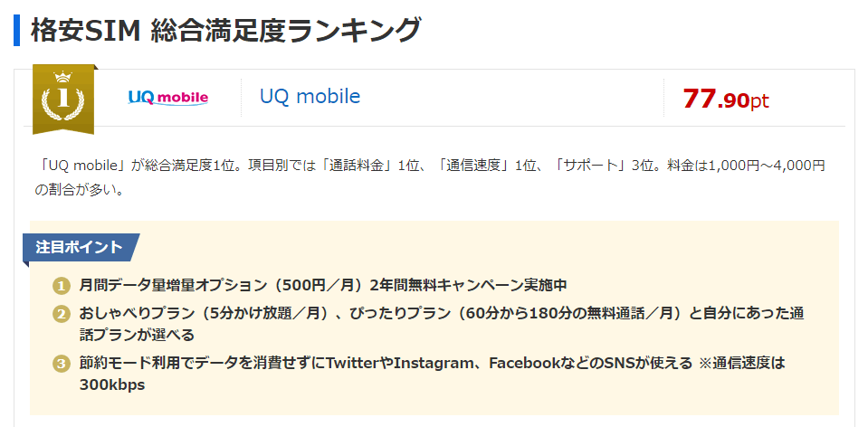Image resolution: width=868 pixels, height=427 pixels.
Task: Open the UQ mobile name link
Action: tap(310, 97)
